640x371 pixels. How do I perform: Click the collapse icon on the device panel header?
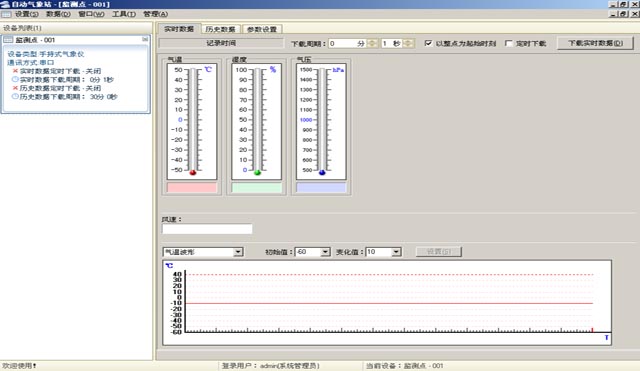pyautogui.click(x=145, y=40)
